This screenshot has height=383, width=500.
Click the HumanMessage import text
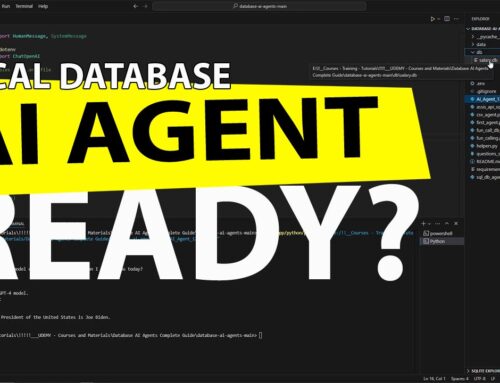pyautogui.click(x=29, y=36)
